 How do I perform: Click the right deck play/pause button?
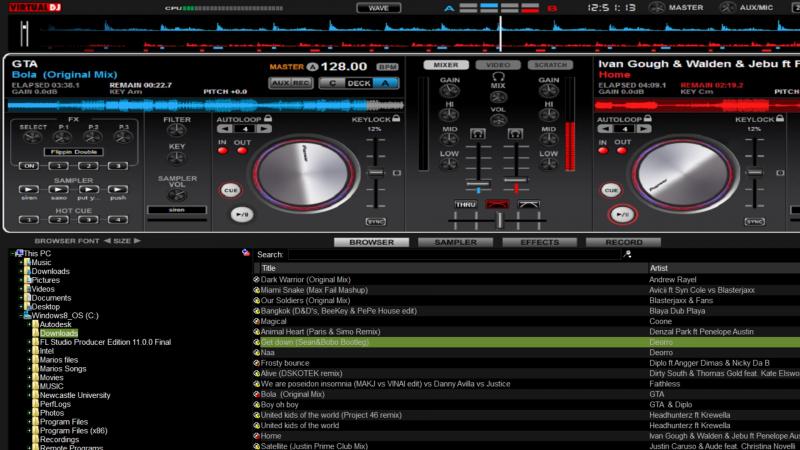tap(622, 215)
